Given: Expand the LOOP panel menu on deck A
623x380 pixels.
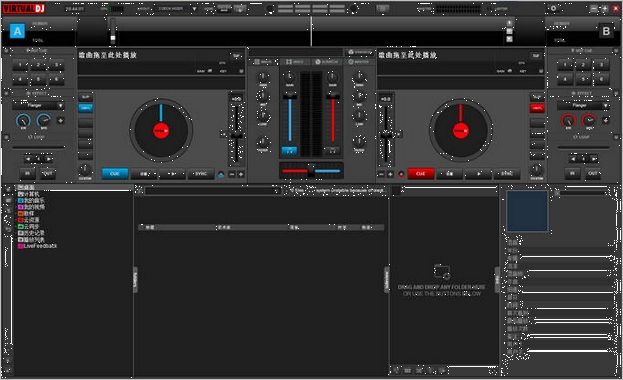Looking at the screenshot, I should coord(6,137).
